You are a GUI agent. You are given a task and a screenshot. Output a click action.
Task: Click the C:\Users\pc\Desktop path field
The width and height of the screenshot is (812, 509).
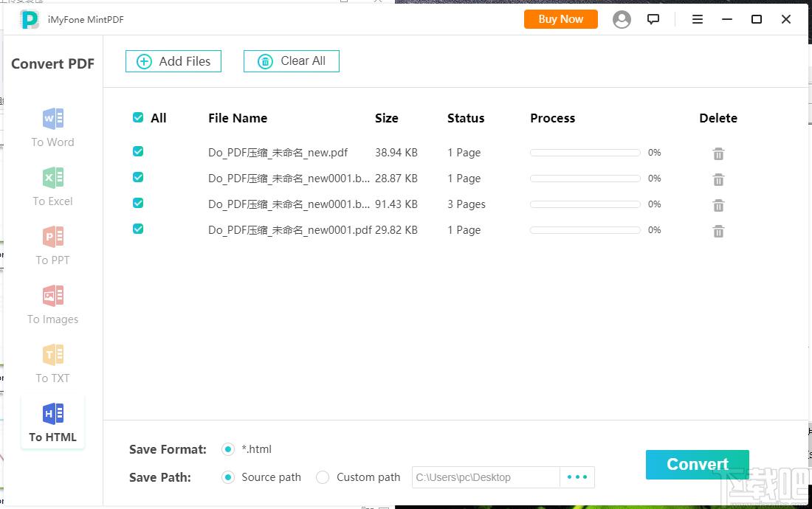486,477
